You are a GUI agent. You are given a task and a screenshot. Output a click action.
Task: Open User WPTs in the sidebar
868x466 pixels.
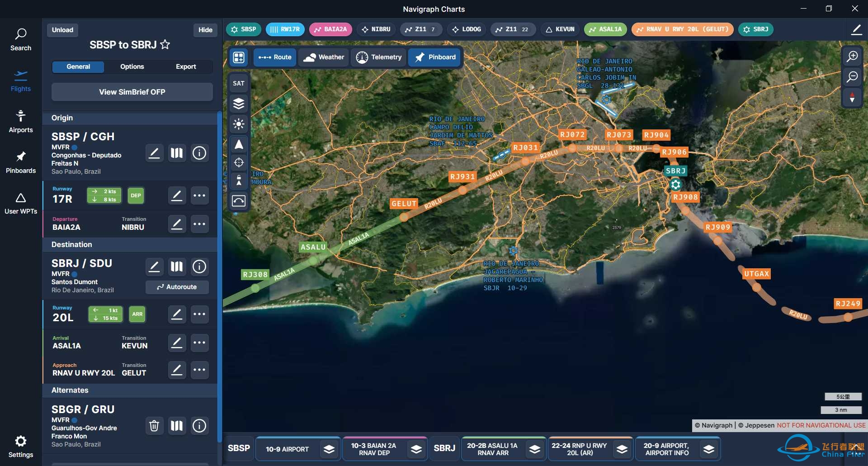coord(21,203)
